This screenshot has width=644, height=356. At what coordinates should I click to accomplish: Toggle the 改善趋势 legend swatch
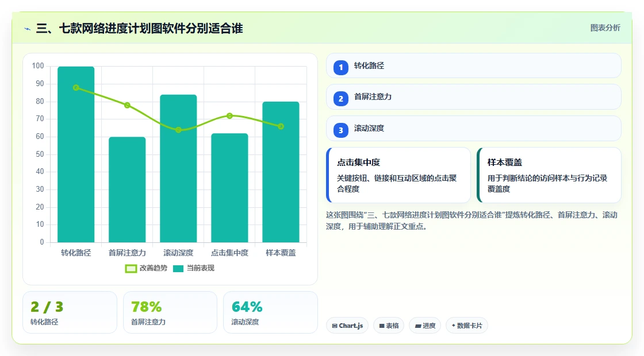click(131, 269)
